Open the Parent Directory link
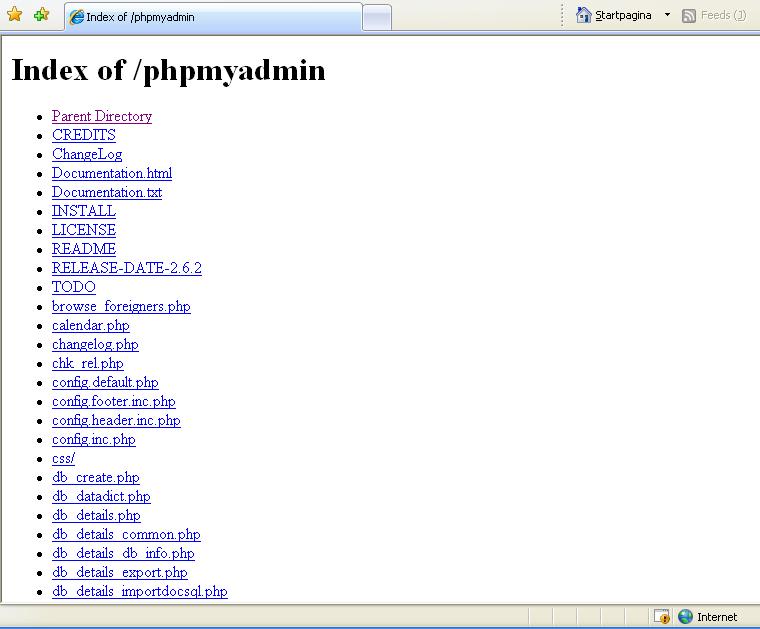 pos(102,116)
